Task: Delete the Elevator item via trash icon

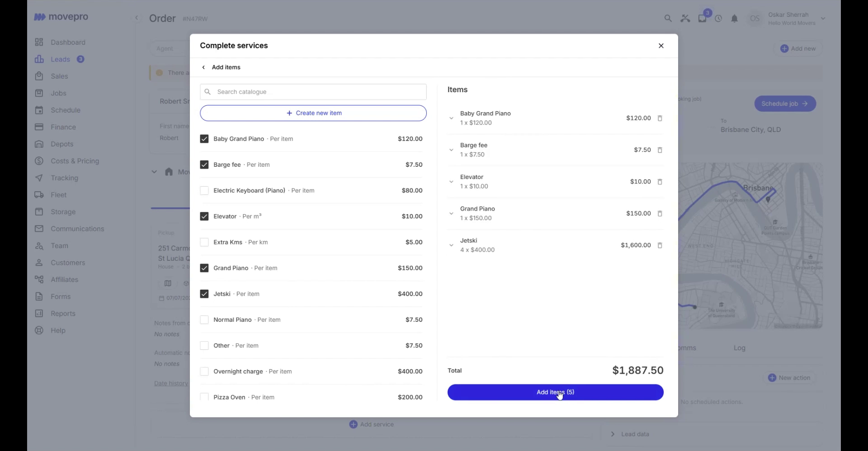Action: coord(660,182)
